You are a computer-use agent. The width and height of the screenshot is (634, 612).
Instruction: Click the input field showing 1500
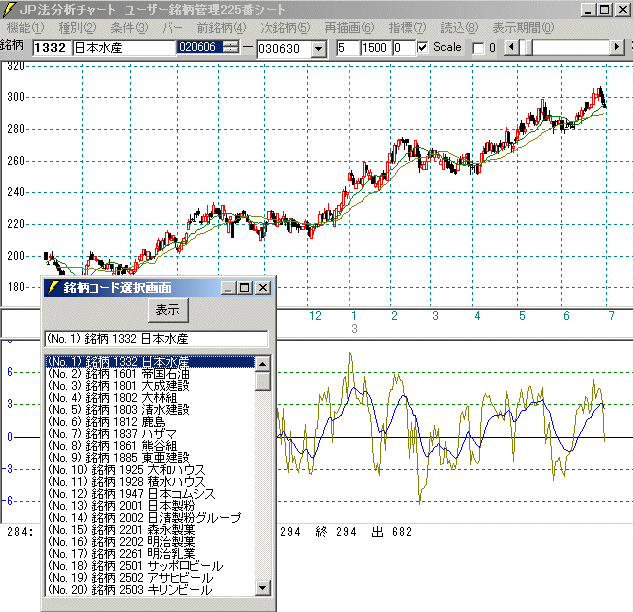tap(375, 48)
